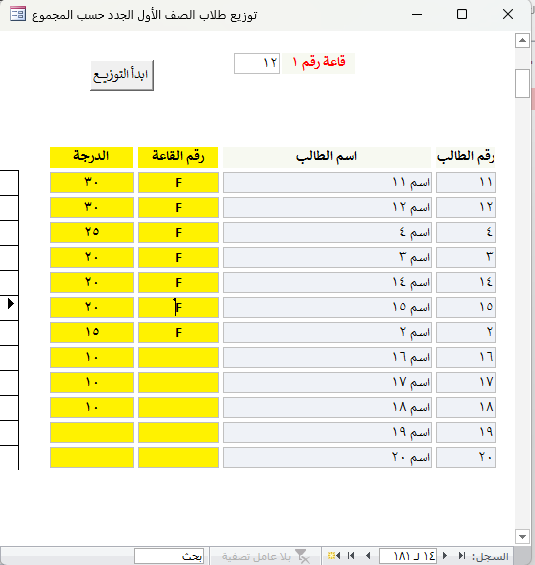Click the scroll up arrow of the form
The image size is (535, 565).
(x=522, y=40)
